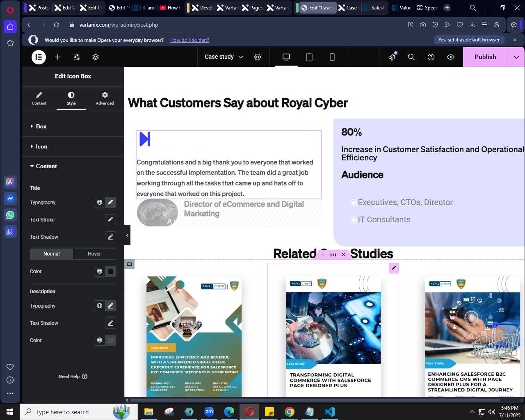The height and width of the screenshot is (420, 525).
Task: Switch to desktop responsive view
Action: pyautogui.click(x=286, y=57)
